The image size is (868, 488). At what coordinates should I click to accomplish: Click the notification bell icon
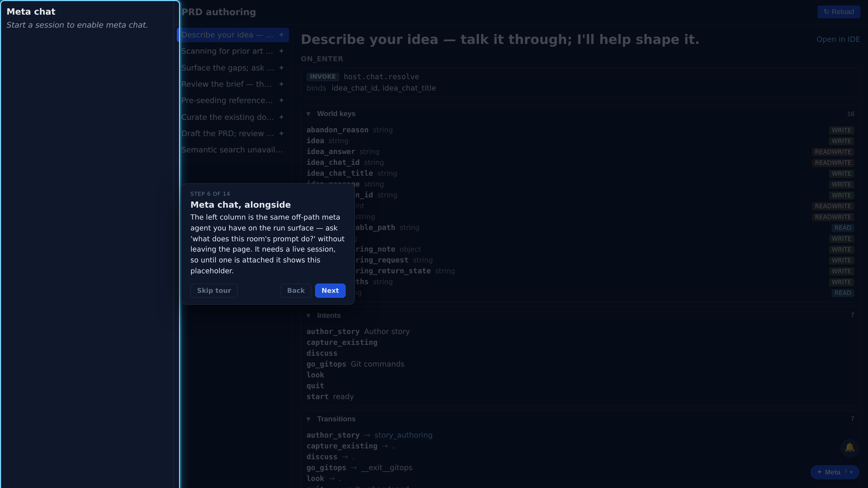coord(850,448)
